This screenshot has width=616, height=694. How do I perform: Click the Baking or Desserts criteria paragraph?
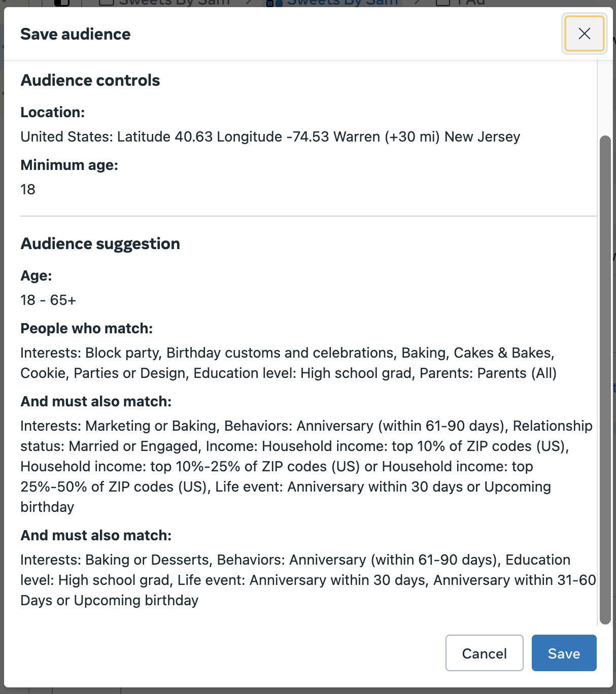click(x=304, y=580)
